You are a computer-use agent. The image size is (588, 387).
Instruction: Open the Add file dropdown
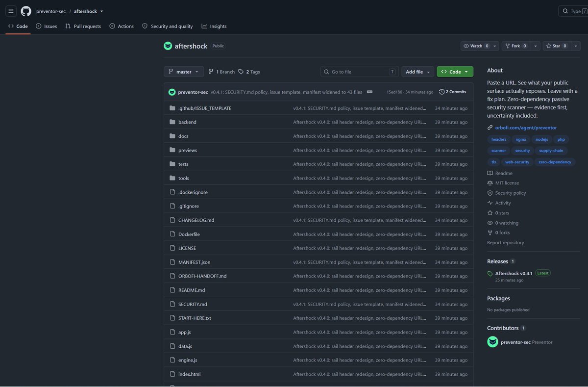coord(418,72)
